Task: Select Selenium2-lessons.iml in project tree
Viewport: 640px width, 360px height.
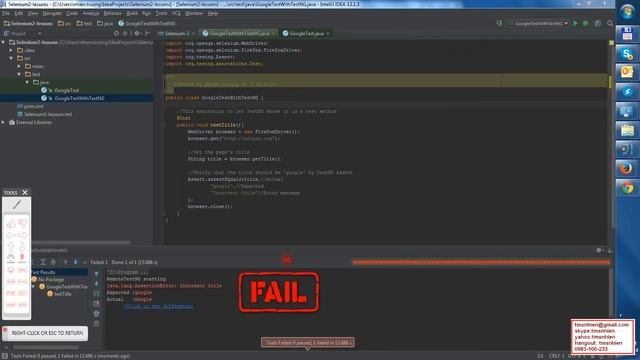Action: pos(44,114)
